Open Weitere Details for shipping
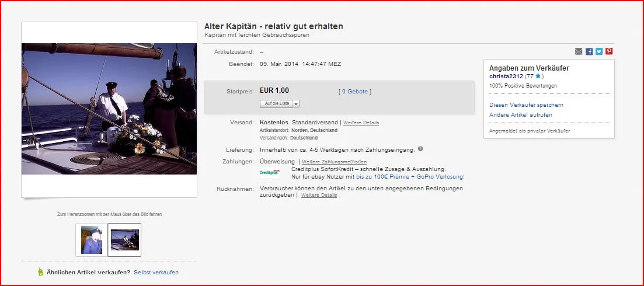The image size is (644, 286). [361, 123]
